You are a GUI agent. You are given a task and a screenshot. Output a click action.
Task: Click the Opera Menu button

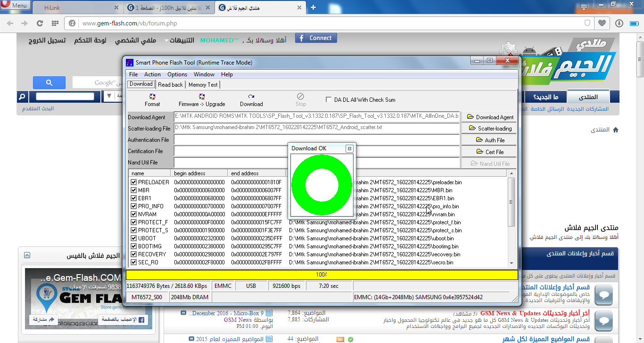(16, 6)
